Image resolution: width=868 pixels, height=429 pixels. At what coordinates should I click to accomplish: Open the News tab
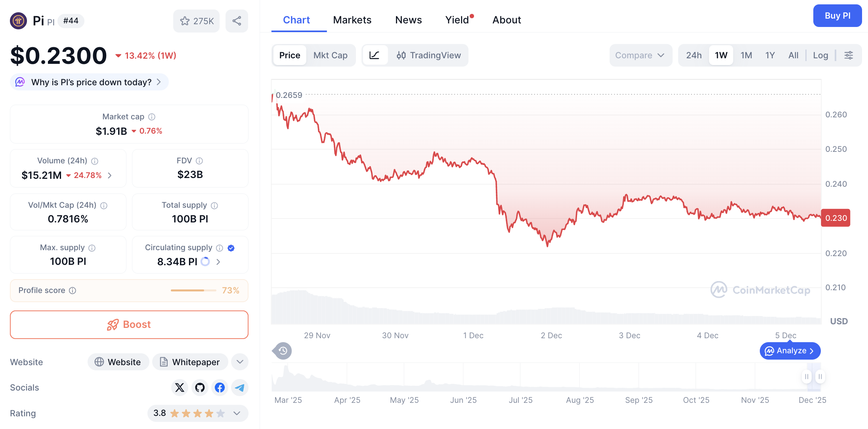[408, 20]
